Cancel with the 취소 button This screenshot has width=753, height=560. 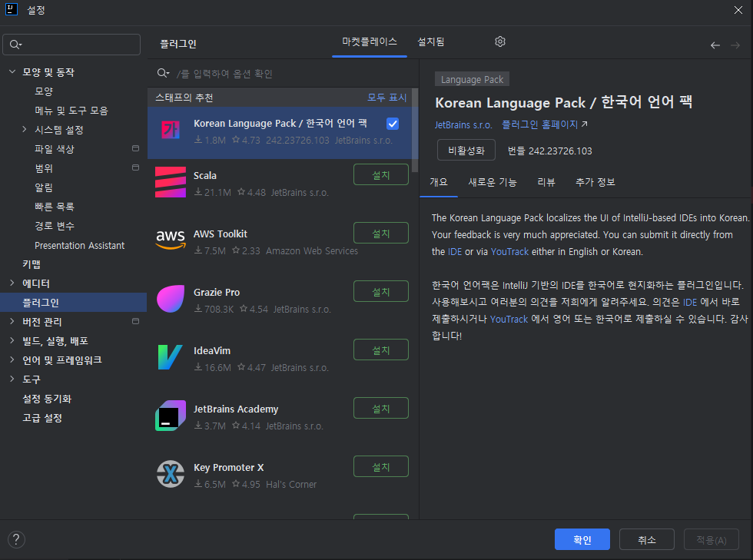647,539
